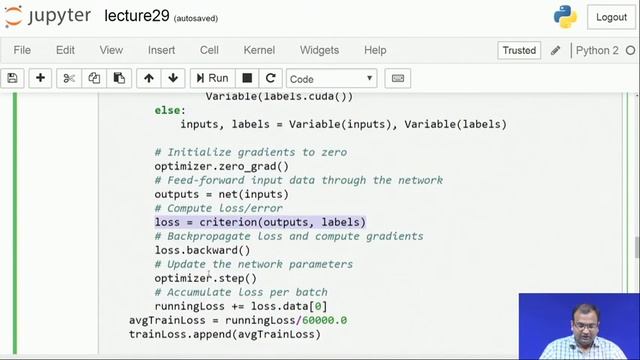Screen dimensions: 640x360
Task: Click the comment # Feed-forward input data through the network
Action: 299,180
